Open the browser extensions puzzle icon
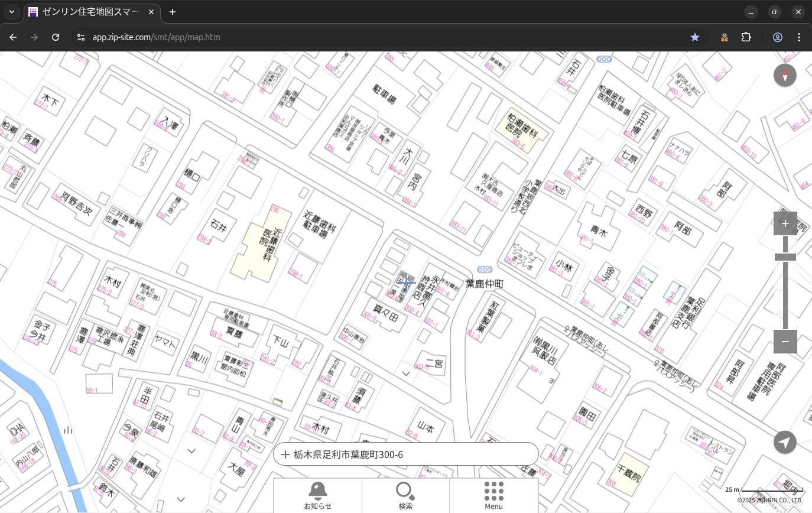 pyautogui.click(x=746, y=37)
